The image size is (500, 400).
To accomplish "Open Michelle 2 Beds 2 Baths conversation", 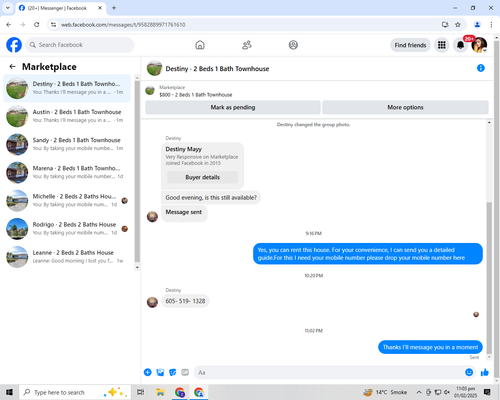I will point(67,200).
